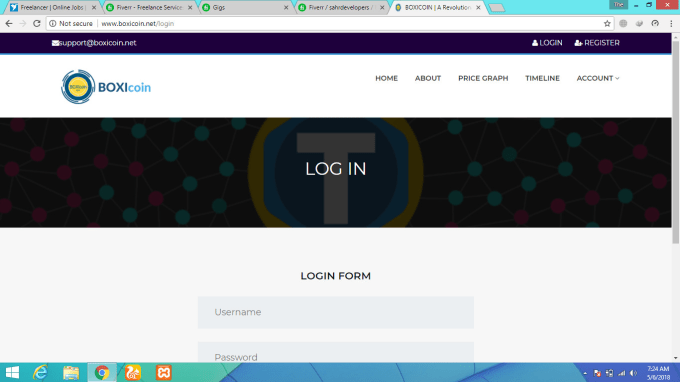
Task: Click the address bar URL
Action: tap(137, 23)
